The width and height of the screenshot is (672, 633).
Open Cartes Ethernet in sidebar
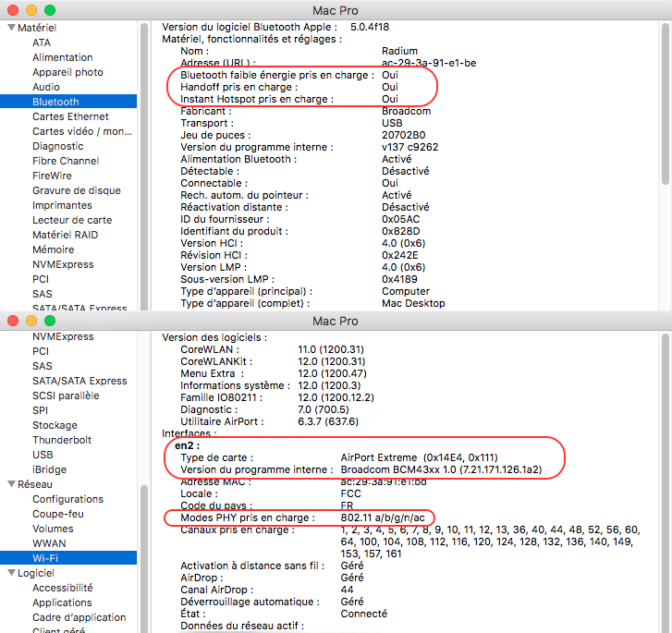(70, 116)
